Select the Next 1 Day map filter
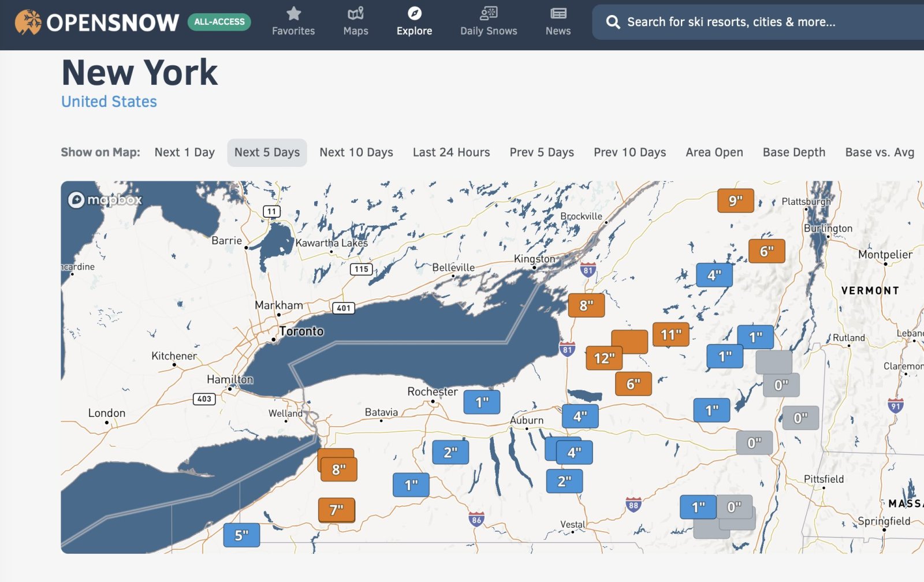 (x=184, y=152)
